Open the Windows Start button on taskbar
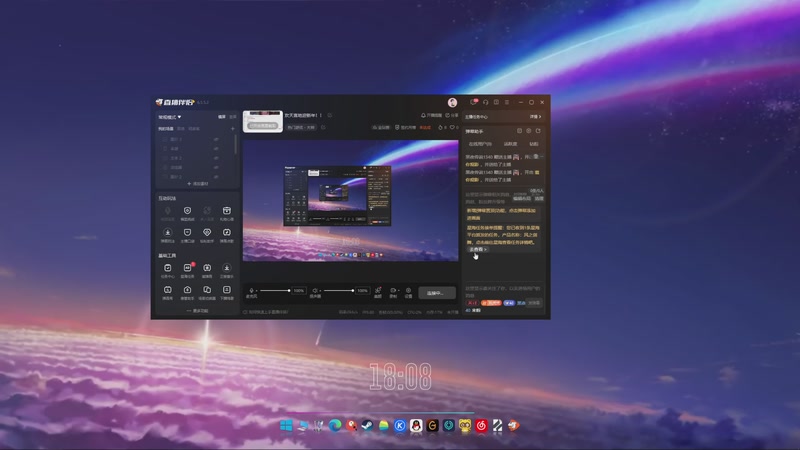Viewport: 800px width, 450px height. point(286,426)
